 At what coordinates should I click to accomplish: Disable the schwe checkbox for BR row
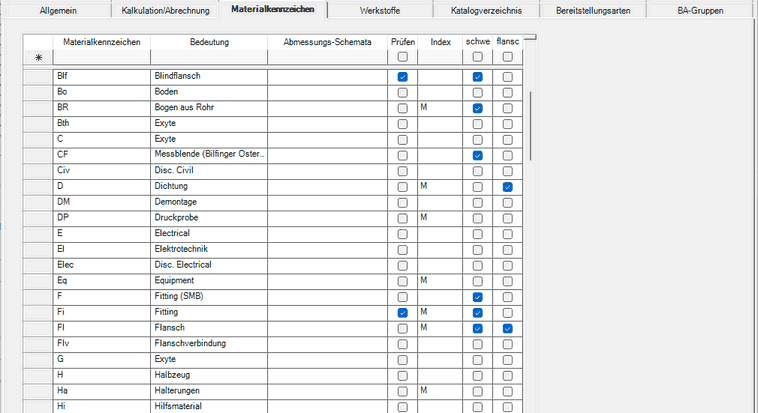pos(477,108)
